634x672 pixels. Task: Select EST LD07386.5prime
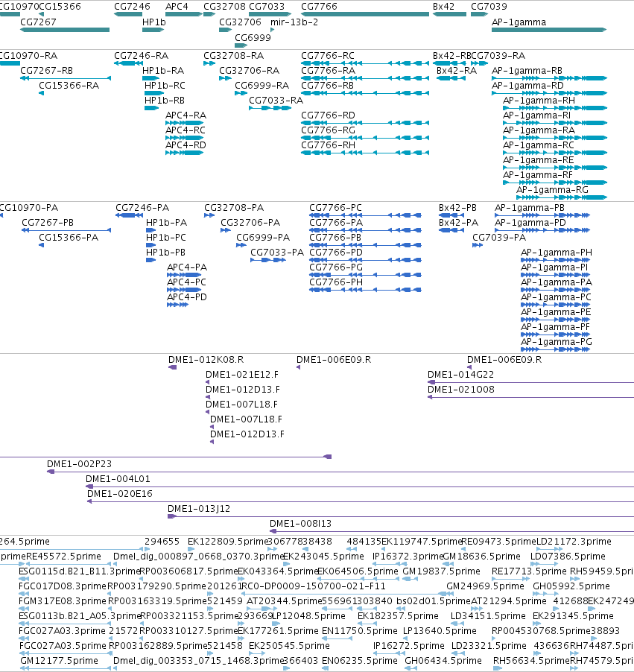click(x=568, y=557)
